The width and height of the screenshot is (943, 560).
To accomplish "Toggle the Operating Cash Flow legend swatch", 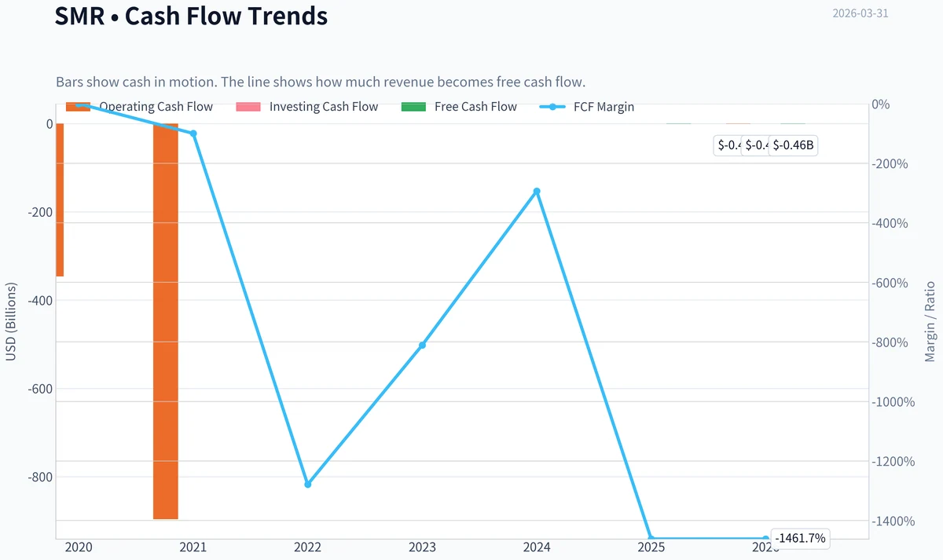I will pyautogui.click(x=78, y=107).
